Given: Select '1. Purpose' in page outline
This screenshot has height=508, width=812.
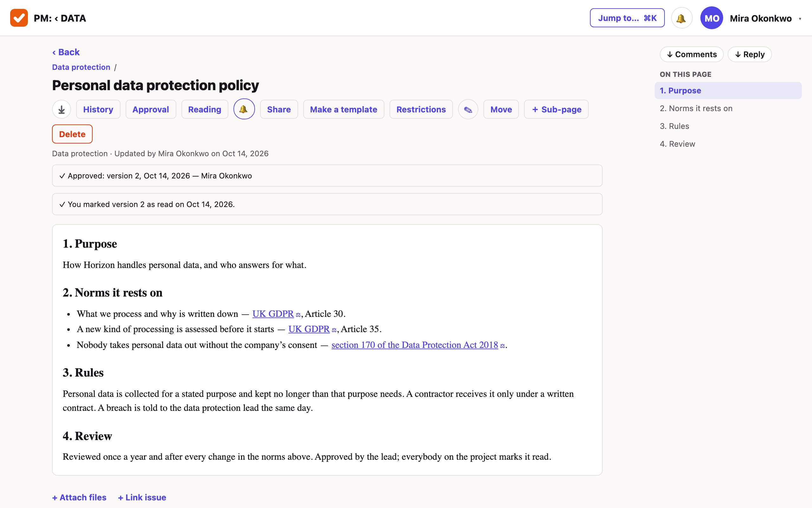Looking at the screenshot, I should [728, 90].
